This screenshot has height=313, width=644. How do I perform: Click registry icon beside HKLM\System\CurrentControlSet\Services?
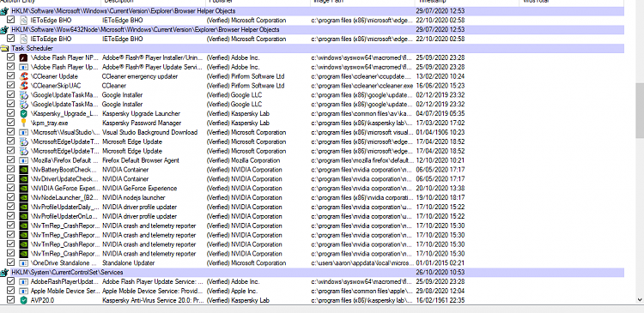tap(4, 273)
